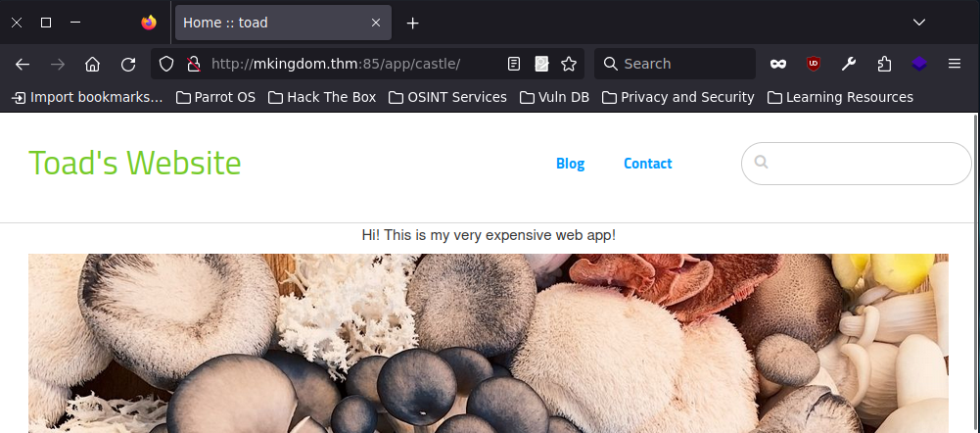Open the Vuln DB bookmarks folder
The width and height of the screenshot is (980, 433).
click(x=554, y=98)
